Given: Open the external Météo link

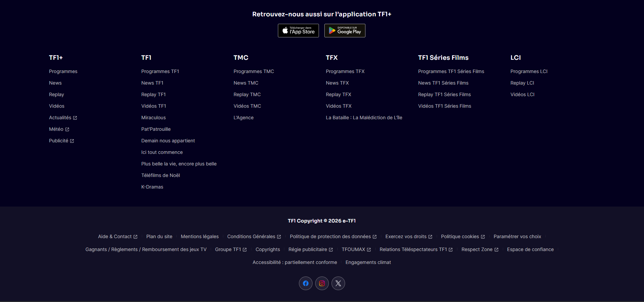Looking at the screenshot, I should (59, 129).
